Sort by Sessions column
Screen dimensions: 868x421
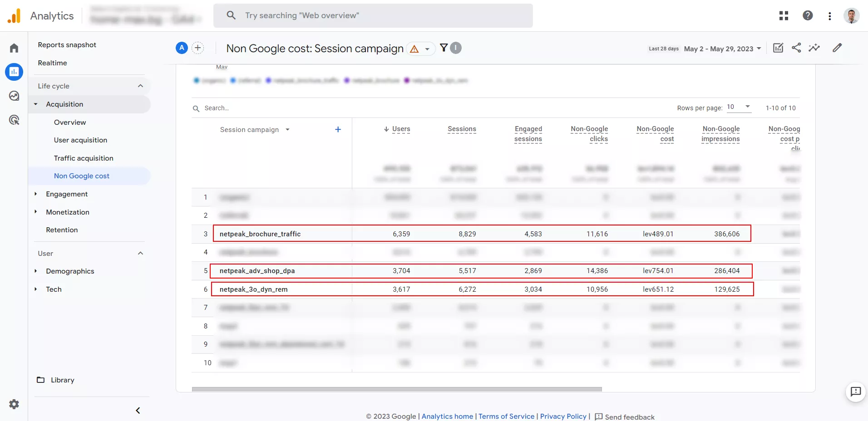[x=462, y=129]
